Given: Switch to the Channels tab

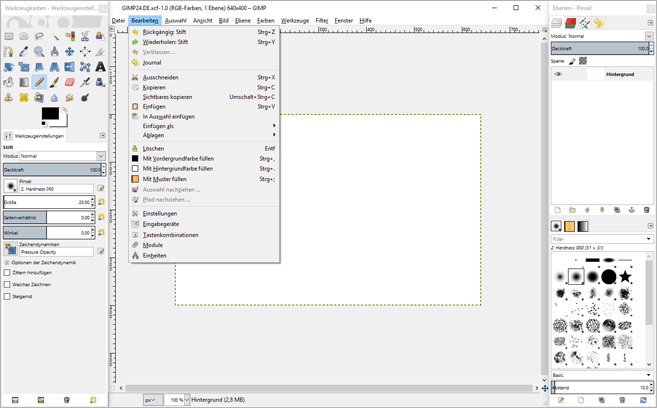Looking at the screenshot, I should tap(570, 23).
